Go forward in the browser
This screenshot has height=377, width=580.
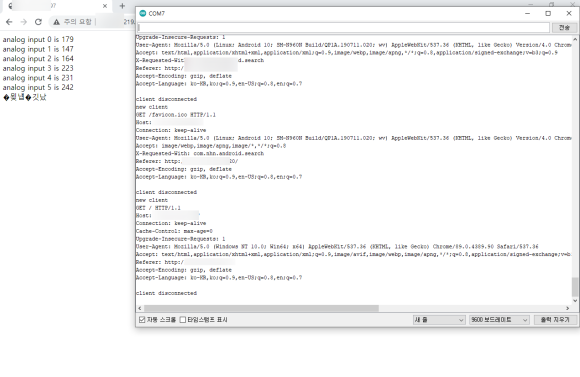click(24, 22)
